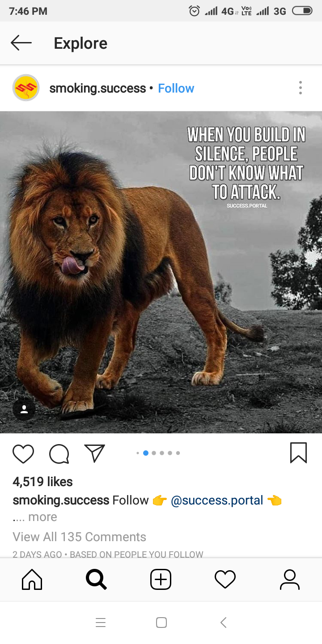Open comments via speech bubble icon
The height and width of the screenshot is (644, 322).
coord(59,453)
